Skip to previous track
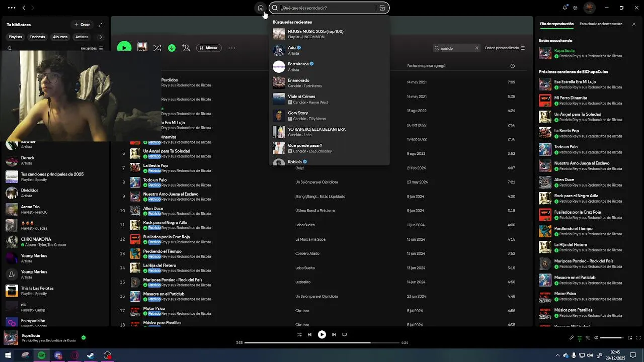 tap(309, 334)
